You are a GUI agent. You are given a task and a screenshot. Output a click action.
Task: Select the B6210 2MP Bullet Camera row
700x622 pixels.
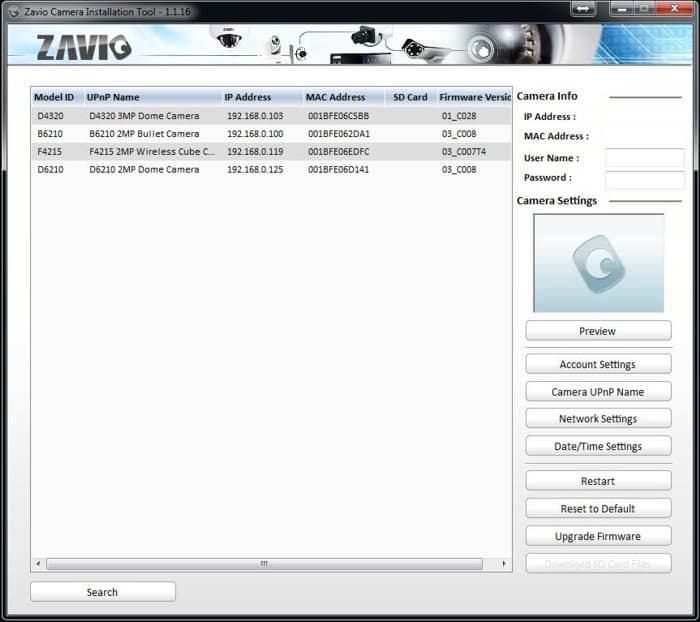(271, 134)
